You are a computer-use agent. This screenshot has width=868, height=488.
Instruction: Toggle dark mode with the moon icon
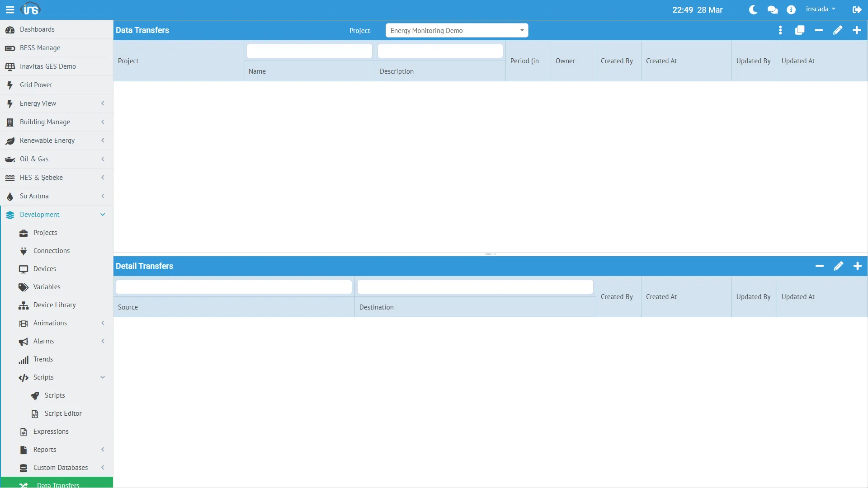pyautogui.click(x=753, y=9)
